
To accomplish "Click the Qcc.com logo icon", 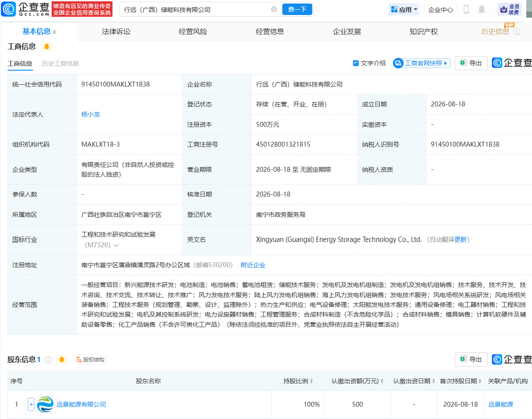I will click(9, 9).
